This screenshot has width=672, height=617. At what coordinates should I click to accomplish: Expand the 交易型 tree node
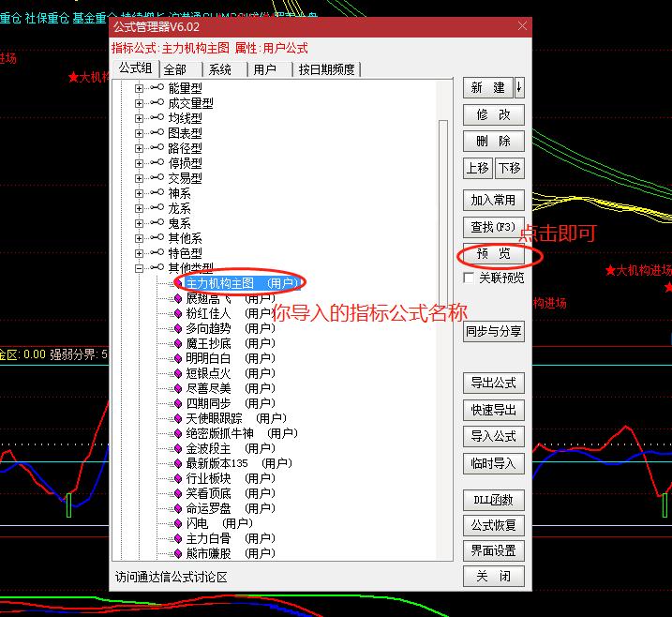click(139, 178)
